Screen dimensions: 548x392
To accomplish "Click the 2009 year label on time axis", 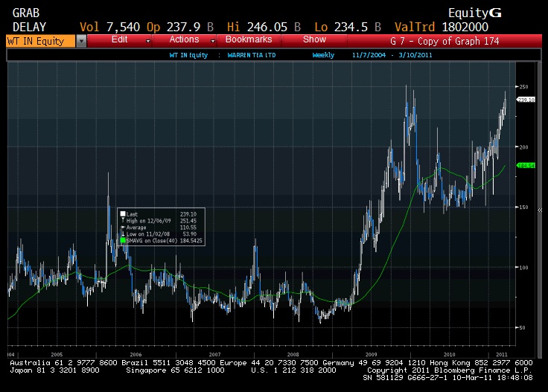I will click(x=371, y=354).
